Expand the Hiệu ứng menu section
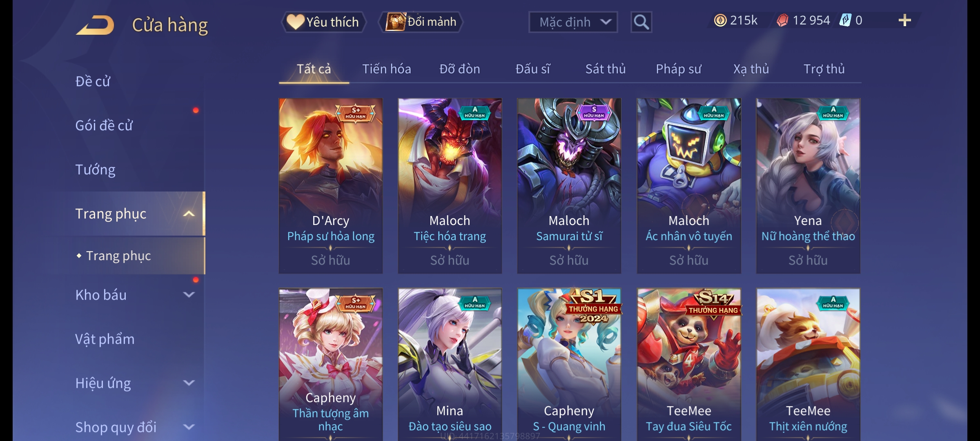The height and width of the screenshot is (441, 980). (x=189, y=383)
